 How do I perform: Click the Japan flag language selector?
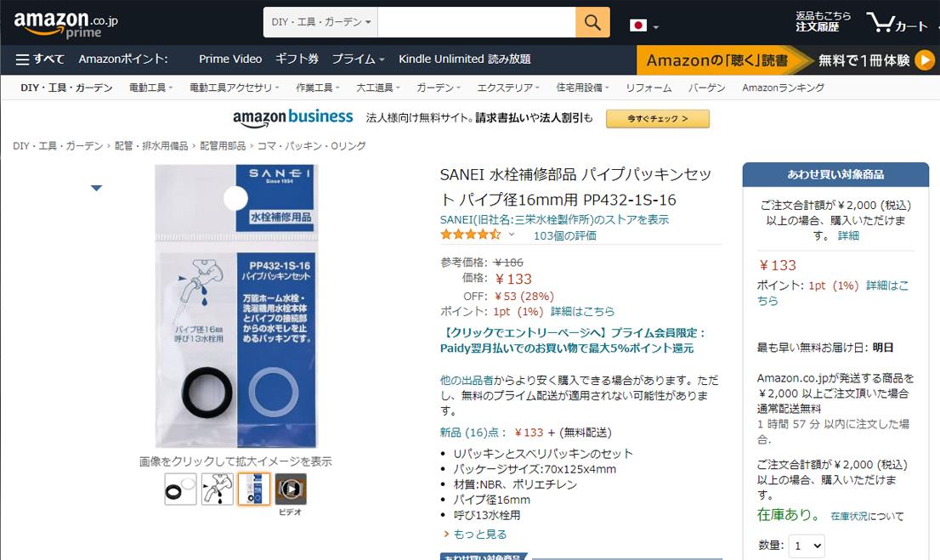(644, 25)
